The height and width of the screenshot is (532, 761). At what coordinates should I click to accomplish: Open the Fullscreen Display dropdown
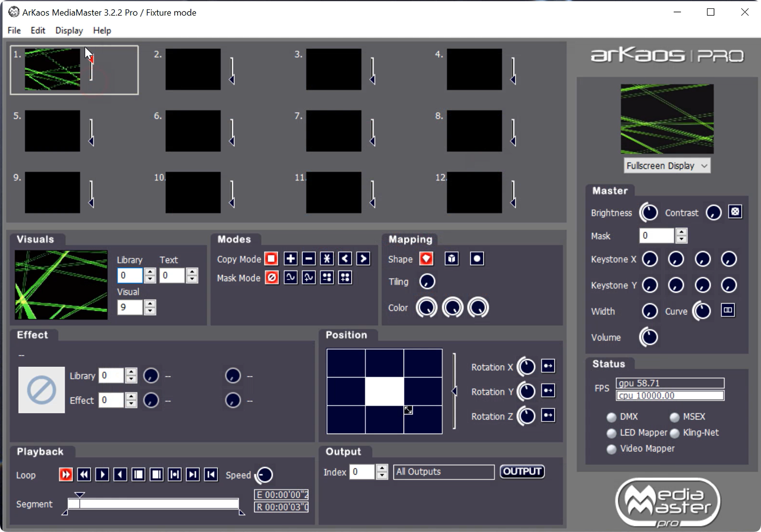tap(667, 166)
